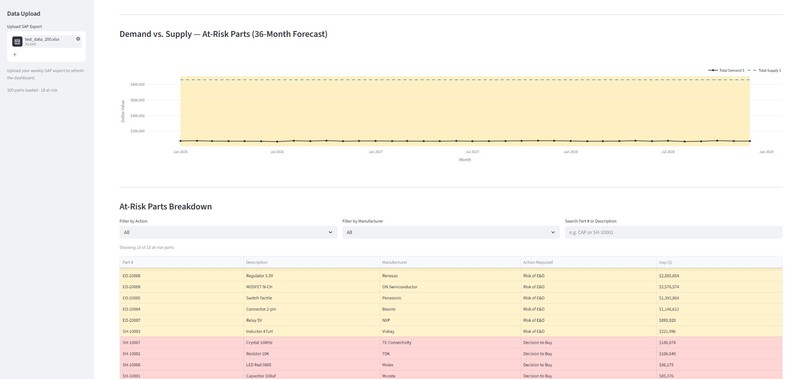Click the Renesas manufacturer cell

coord(450,276)
